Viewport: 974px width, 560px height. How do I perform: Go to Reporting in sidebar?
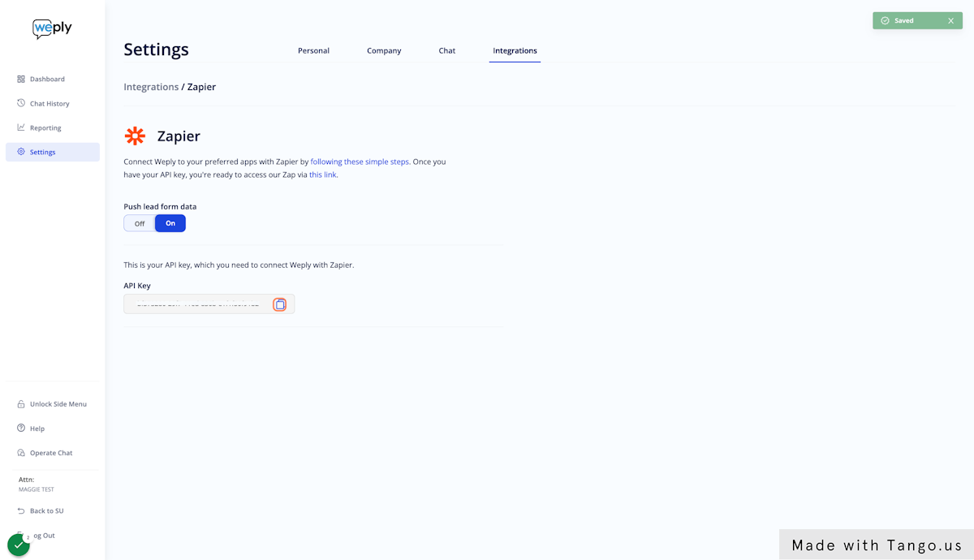coord(53,127)
